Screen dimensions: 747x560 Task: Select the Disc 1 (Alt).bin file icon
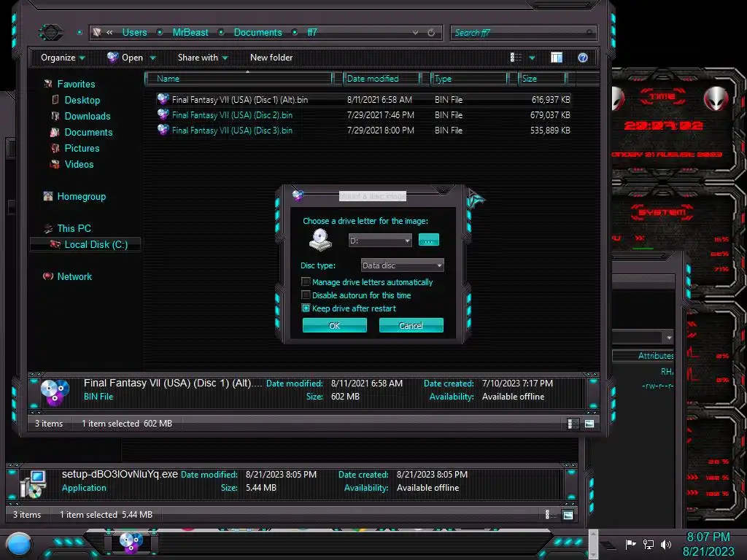click(163, 99)
